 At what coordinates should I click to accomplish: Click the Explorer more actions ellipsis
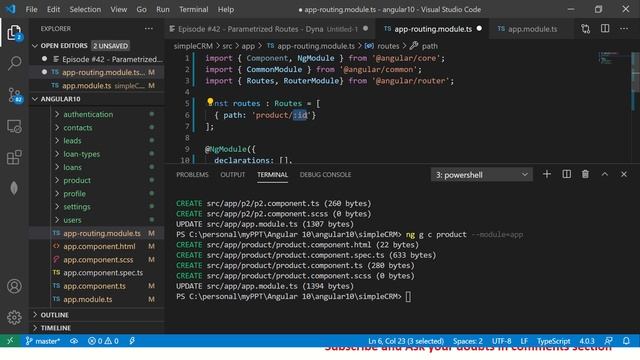coord(149,29)
